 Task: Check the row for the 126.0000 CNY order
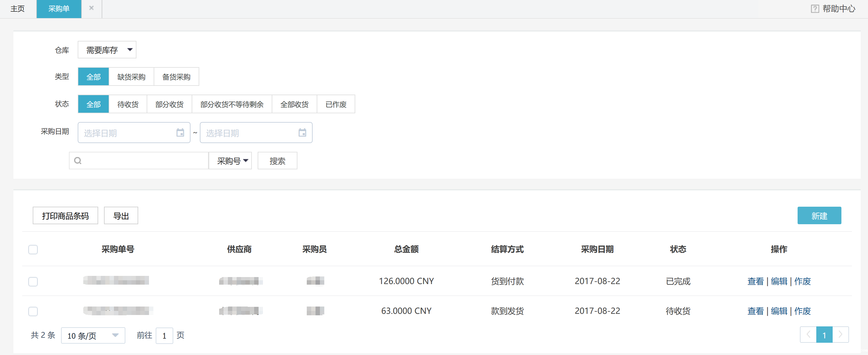[33, 281]
